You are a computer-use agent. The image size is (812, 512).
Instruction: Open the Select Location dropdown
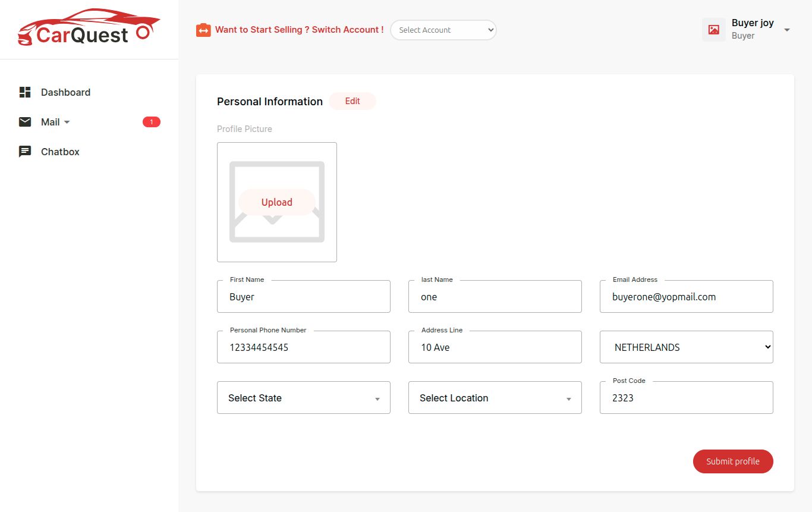coord(495,398)
